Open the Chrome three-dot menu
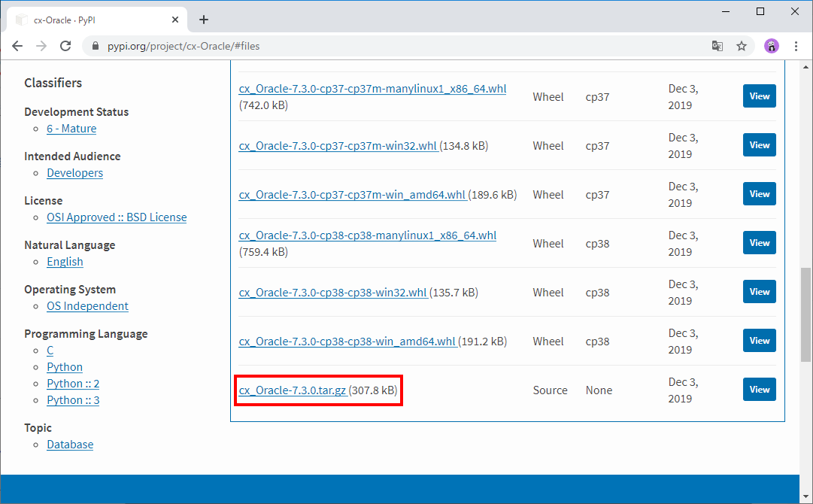The image size is (813, 504). click(796, 46)
